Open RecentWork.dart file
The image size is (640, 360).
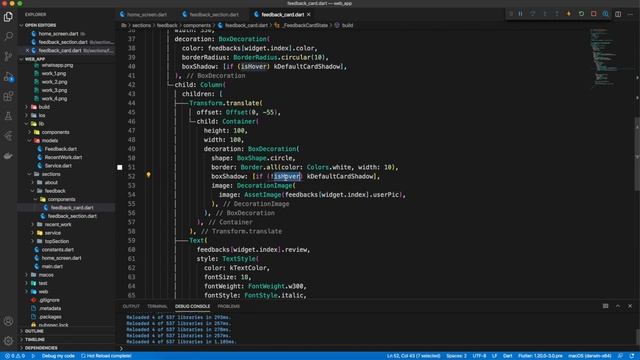63,157
